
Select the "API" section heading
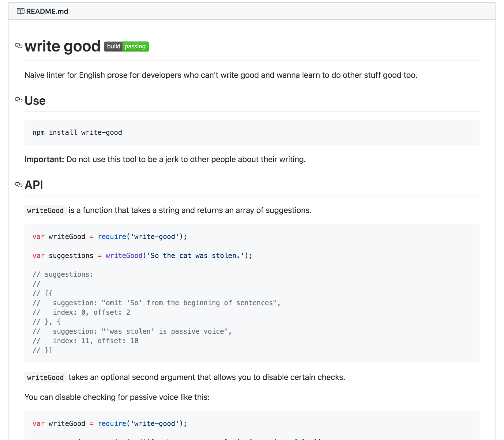pos(34,184)
